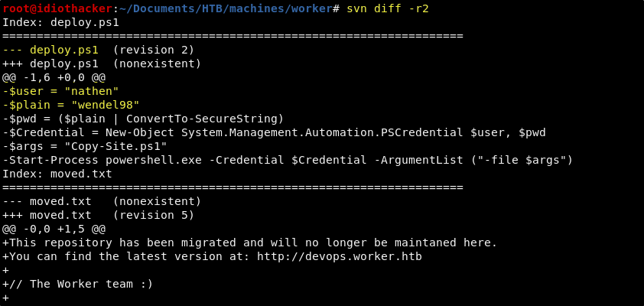The image size is (644, 306).
Task: Open the http://devops.worker.htb URL
Action: pyautogui.click(x=340, y=257)
